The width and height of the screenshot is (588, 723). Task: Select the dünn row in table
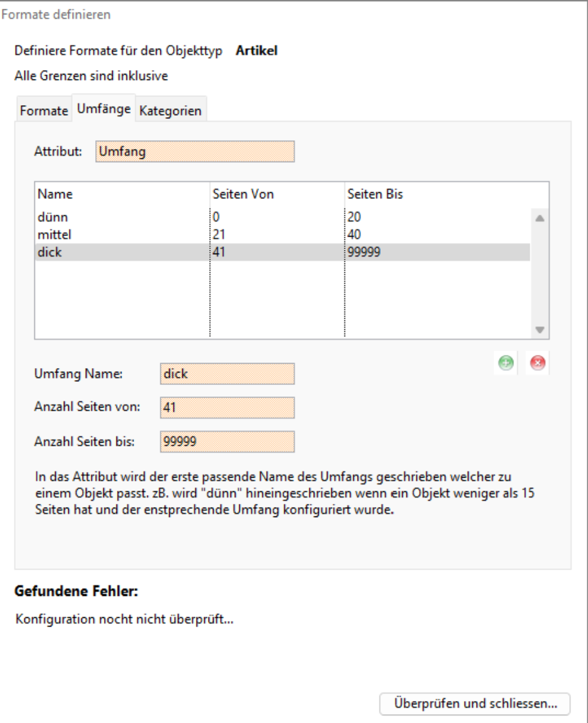pos(49,218)
